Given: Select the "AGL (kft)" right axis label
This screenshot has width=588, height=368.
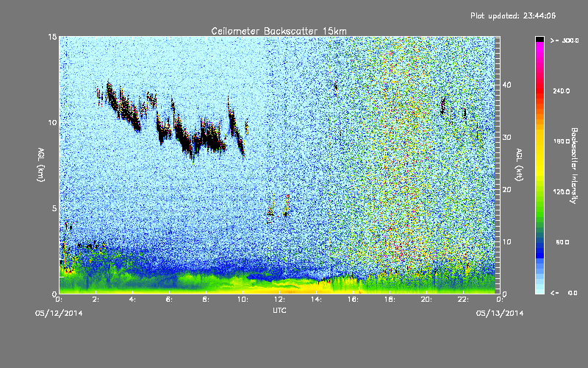Looking at the screenshot, I should 519,165.
